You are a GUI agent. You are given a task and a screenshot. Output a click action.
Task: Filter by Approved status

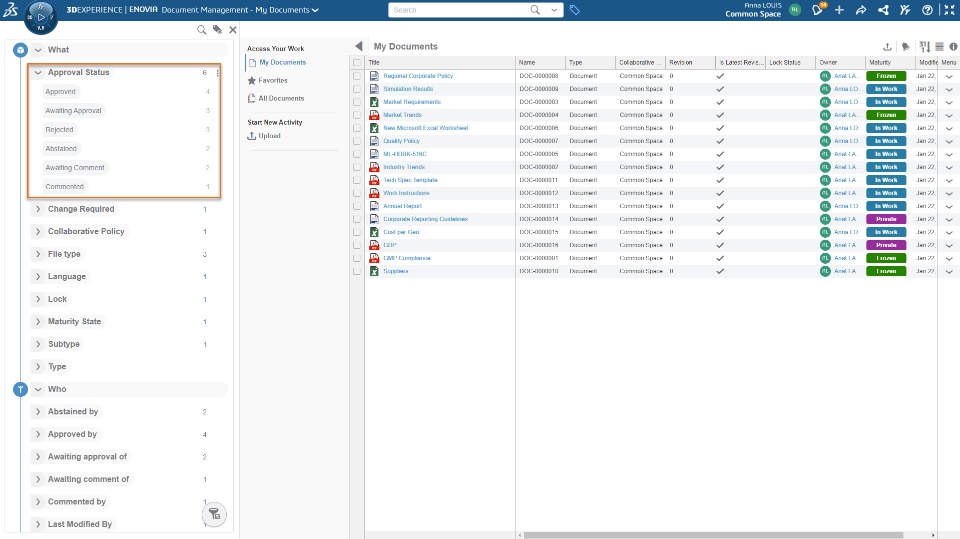click(61, 92)
